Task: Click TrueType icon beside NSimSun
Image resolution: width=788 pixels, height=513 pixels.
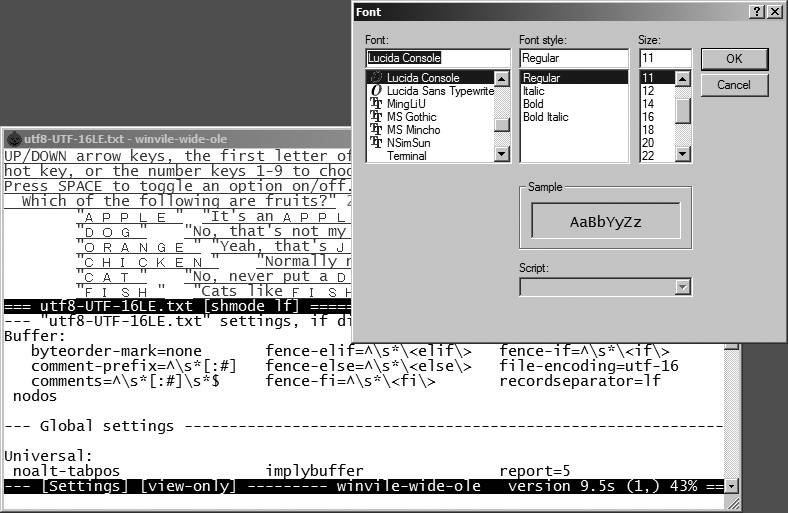Action: tap(376, 143)
